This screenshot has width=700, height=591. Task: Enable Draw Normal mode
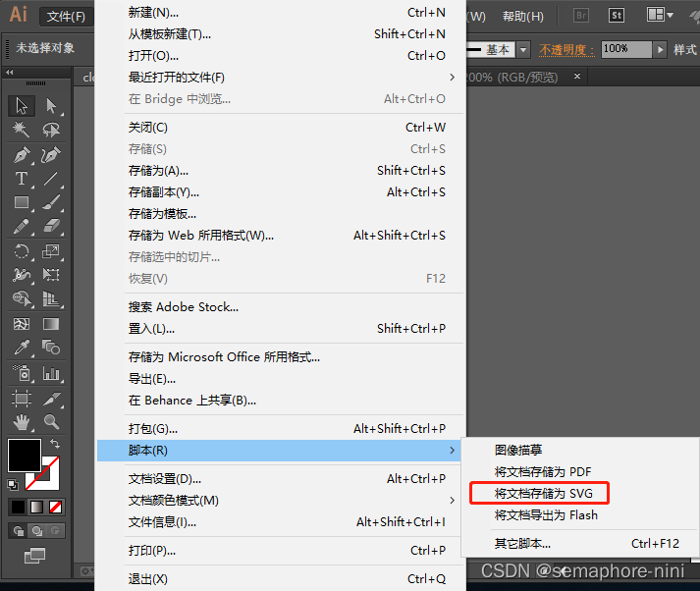[x=19, y=531]
